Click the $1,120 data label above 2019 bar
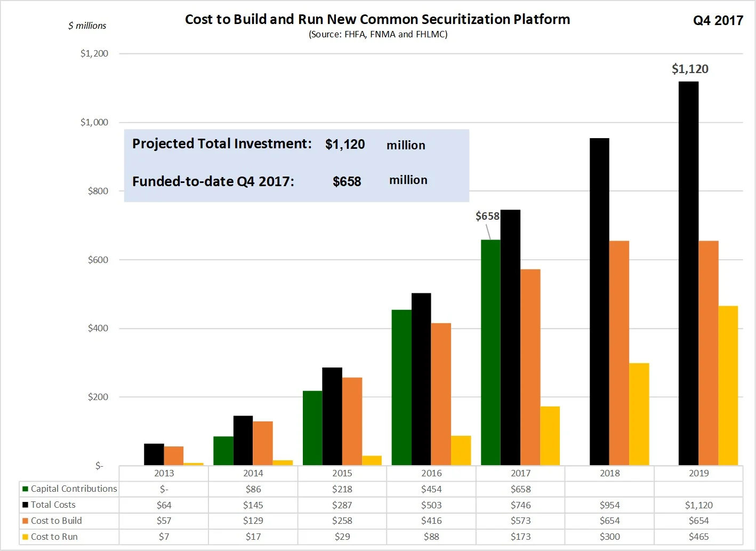Screen dimensions: 756x551 690,69
